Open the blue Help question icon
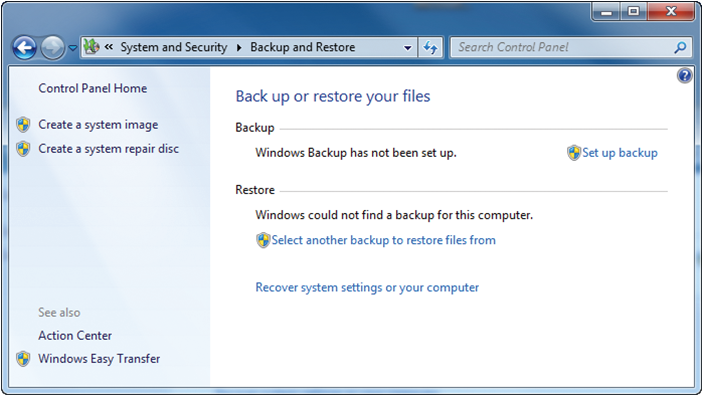Screen dimensions: 703x396 [684, 75]
